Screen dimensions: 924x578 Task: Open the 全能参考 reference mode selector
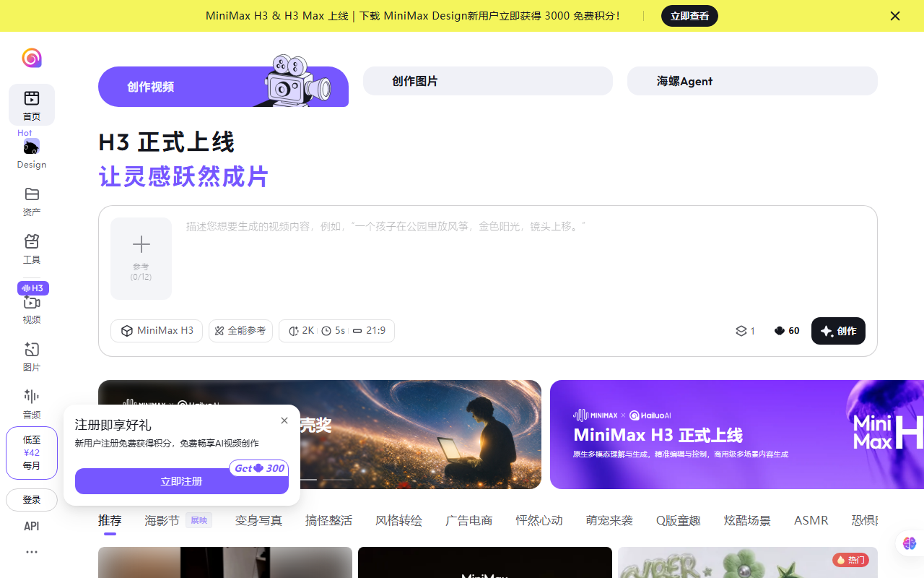pyautogui.click(x=240, y=331)
